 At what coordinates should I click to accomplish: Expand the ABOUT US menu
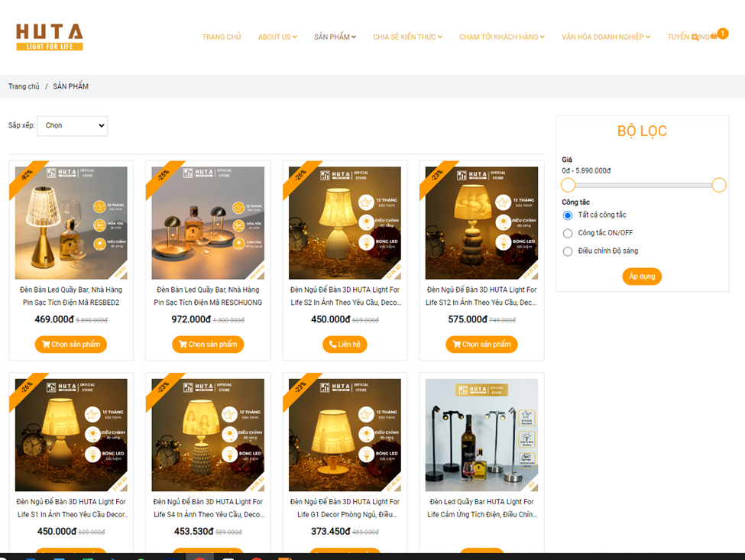click(x=277, y=37)
